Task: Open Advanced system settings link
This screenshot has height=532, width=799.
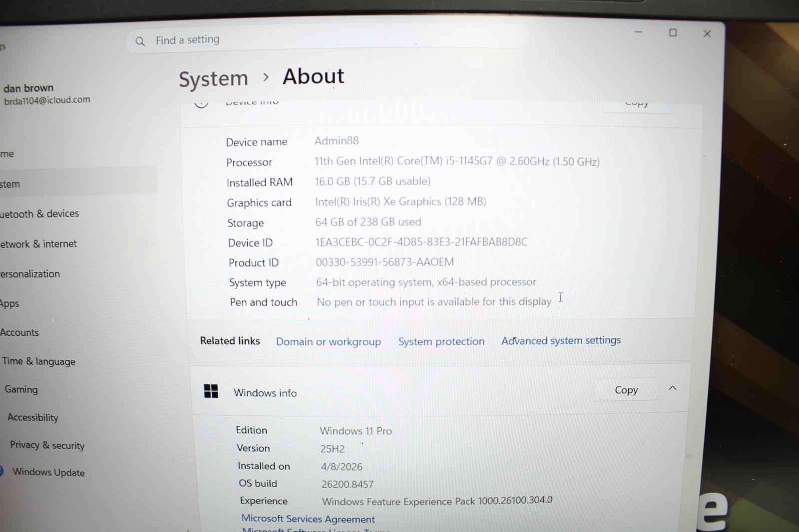Action: [x=561, y=340]
